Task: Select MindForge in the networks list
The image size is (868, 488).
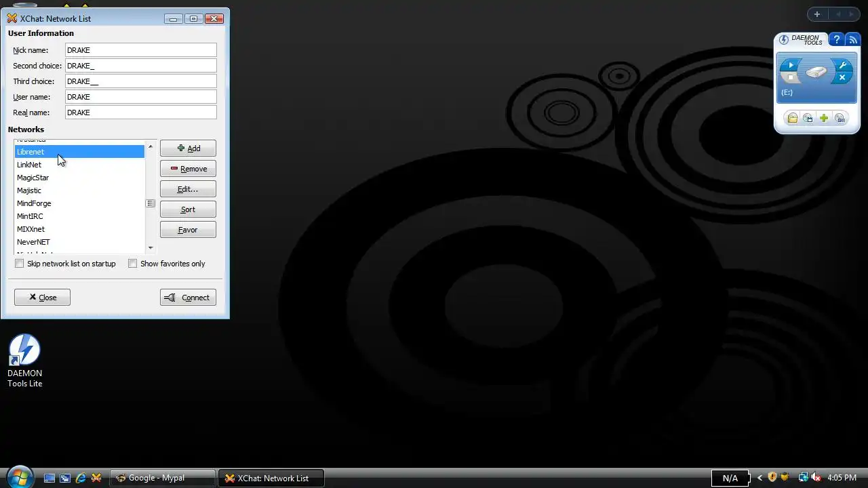Action: click(x=79, y=203)
